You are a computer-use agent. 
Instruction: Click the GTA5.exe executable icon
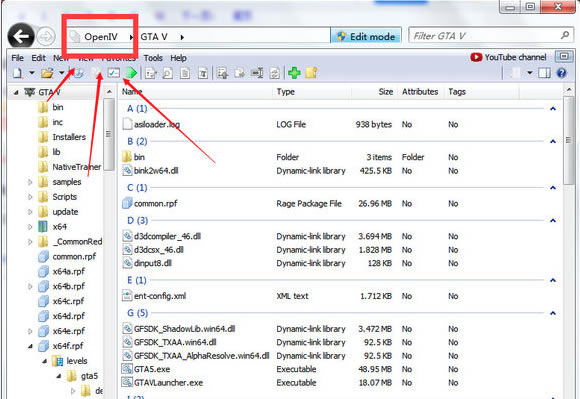127,369
